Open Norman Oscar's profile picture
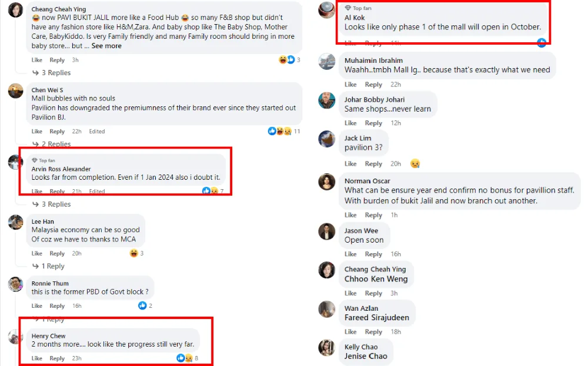This screenshot has width=588, height=366. 327,182
